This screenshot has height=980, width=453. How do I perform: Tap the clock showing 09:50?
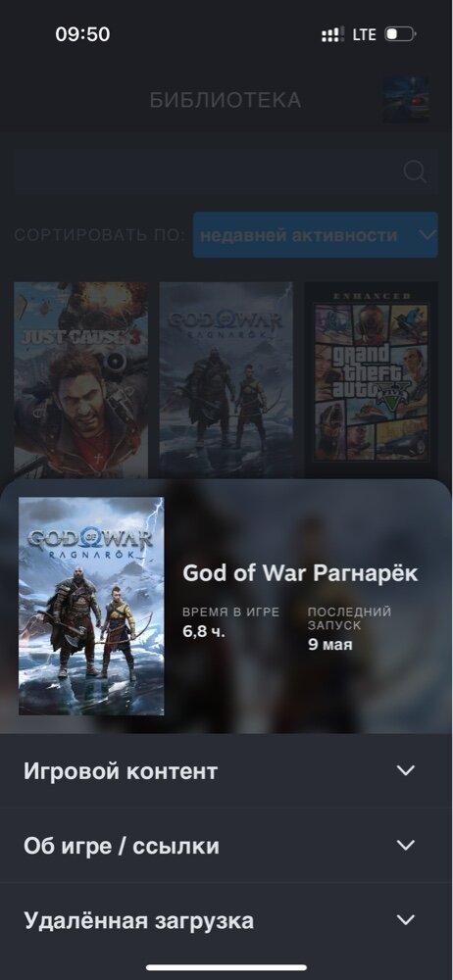coord(82,34)
